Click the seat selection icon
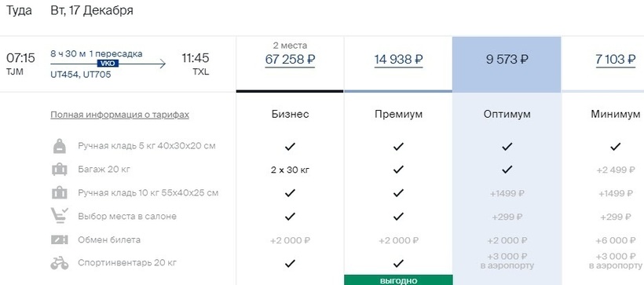Image resolution: width=644 pixels, height=285 pixels. pyautogui.click(x=60, y=216)
